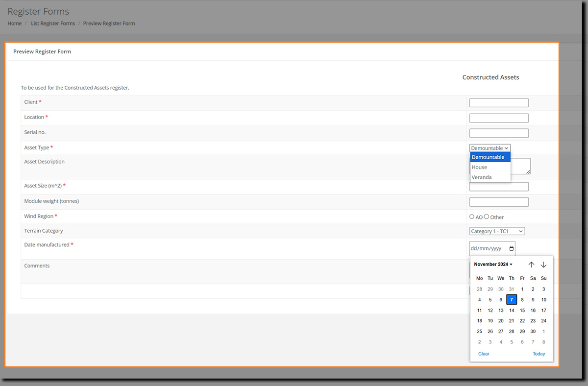Pick 22 in the calendar
The width and height of the screenshot is (588, 386).
point(522,321)
